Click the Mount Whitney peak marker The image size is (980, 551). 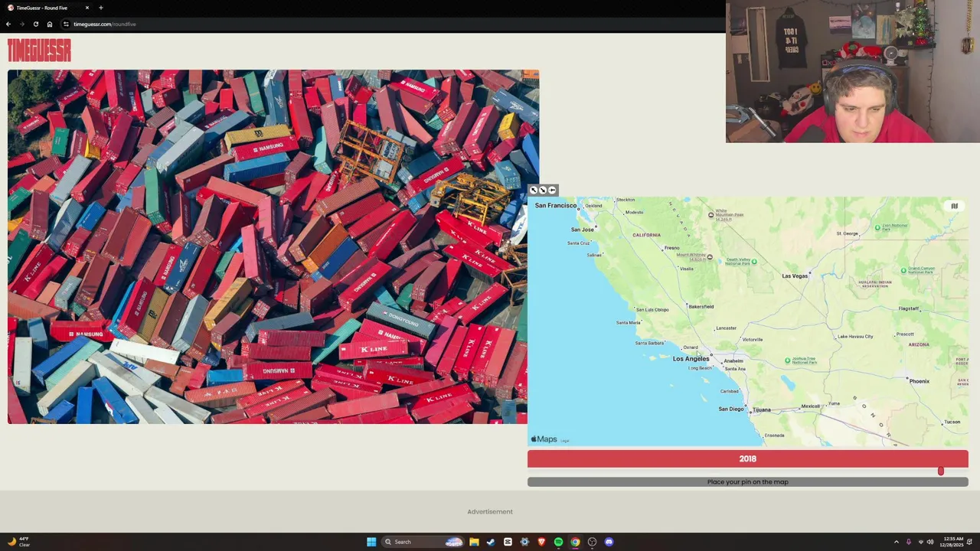710,257
